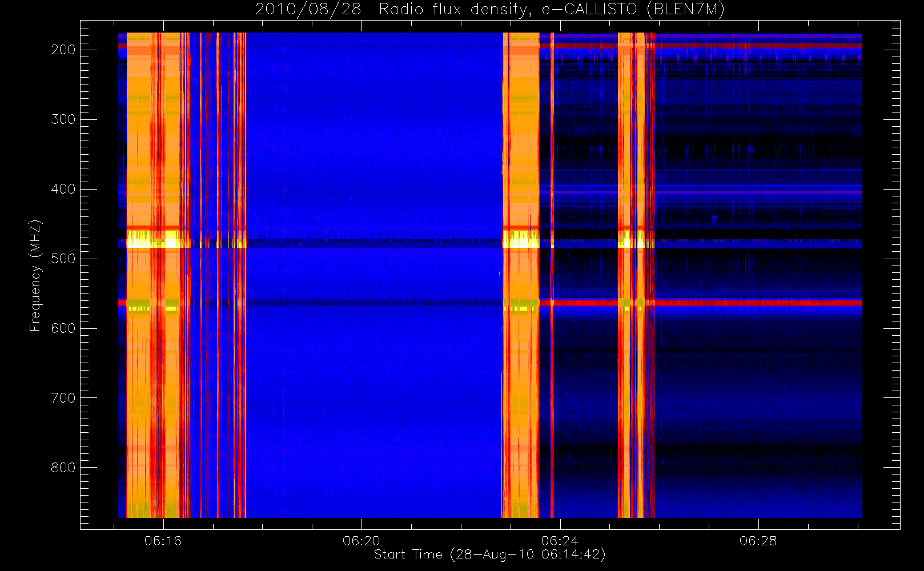Click the 06:28 time tick label
The width and height of the screenshot is (924, 571).
(758, 541)
